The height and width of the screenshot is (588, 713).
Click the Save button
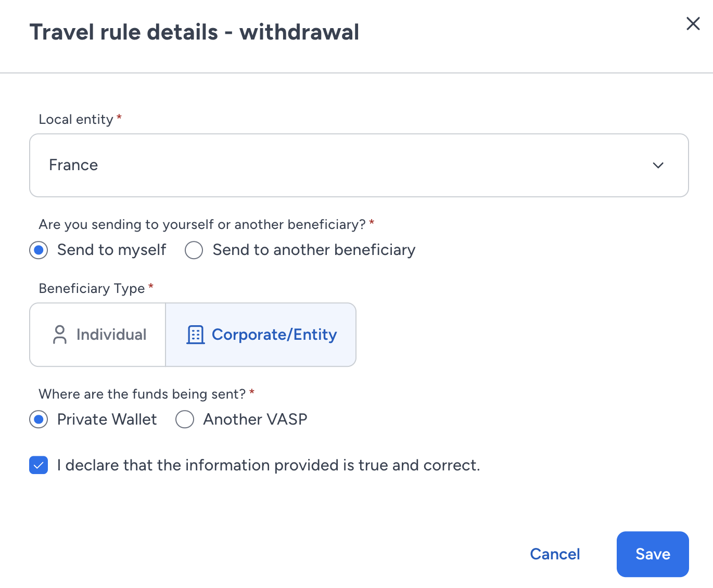[x=653, y=554]
